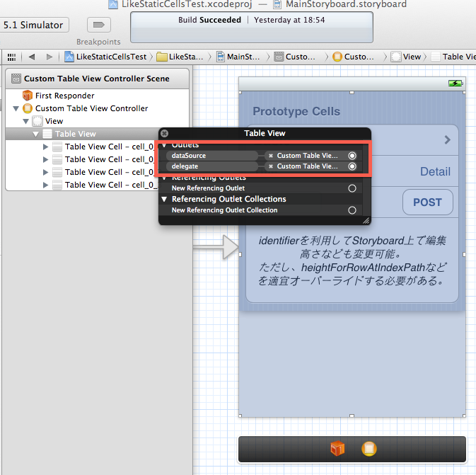
Task: Click the filled delegate connection circle
Action: [x=352, y=166]
